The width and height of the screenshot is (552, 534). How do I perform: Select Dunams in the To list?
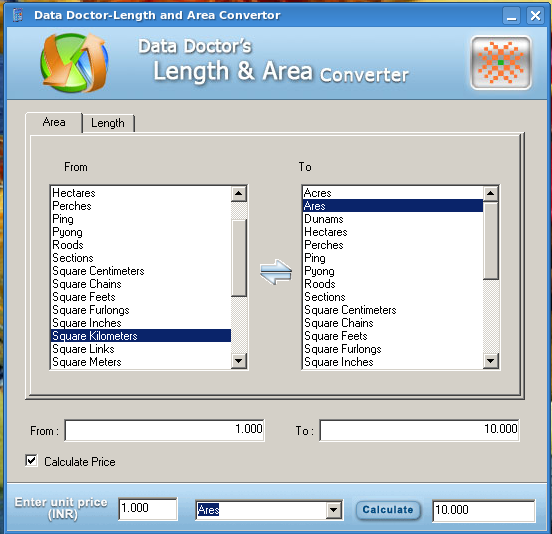point(324,219)
